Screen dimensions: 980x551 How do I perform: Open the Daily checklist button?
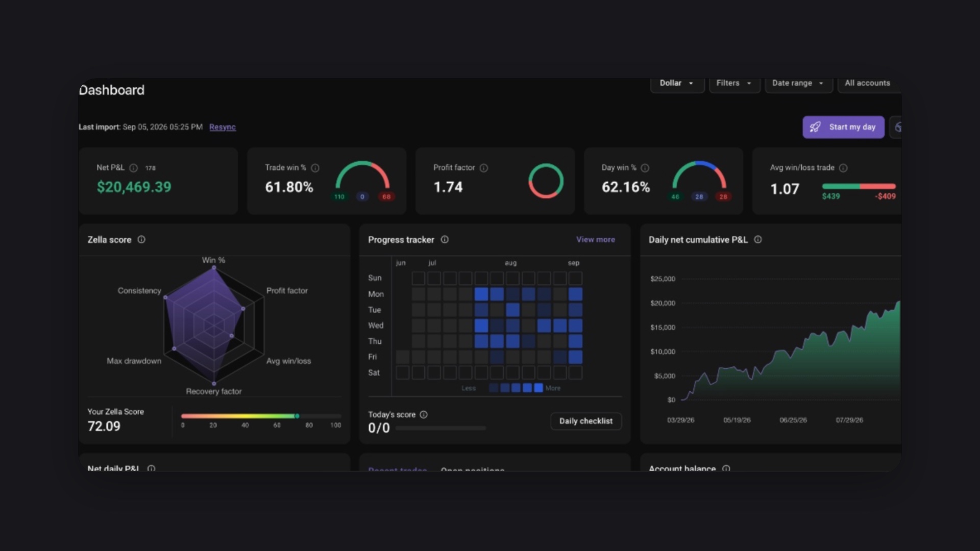click(x=586, y=421)
